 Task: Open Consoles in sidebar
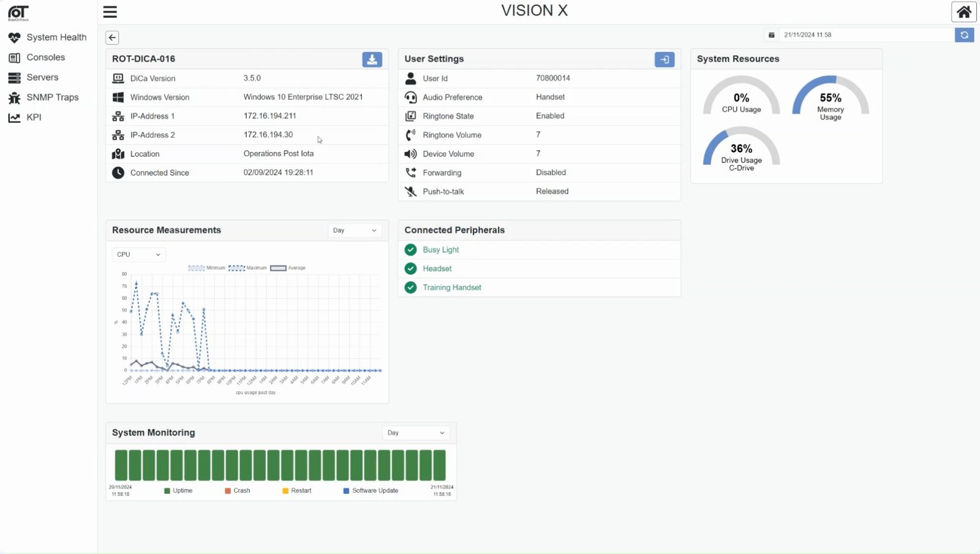click(37, 58)
